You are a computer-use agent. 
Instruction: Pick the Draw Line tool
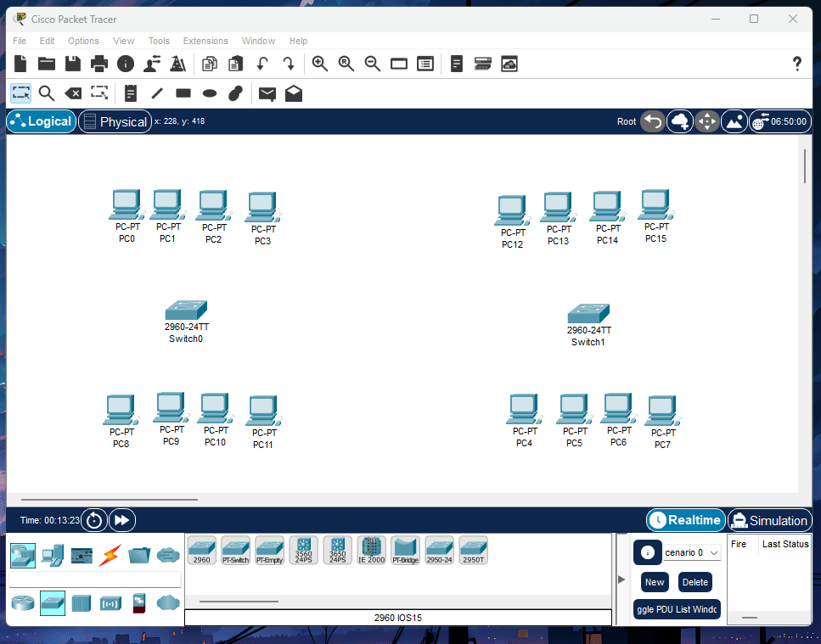click(157, 93)
